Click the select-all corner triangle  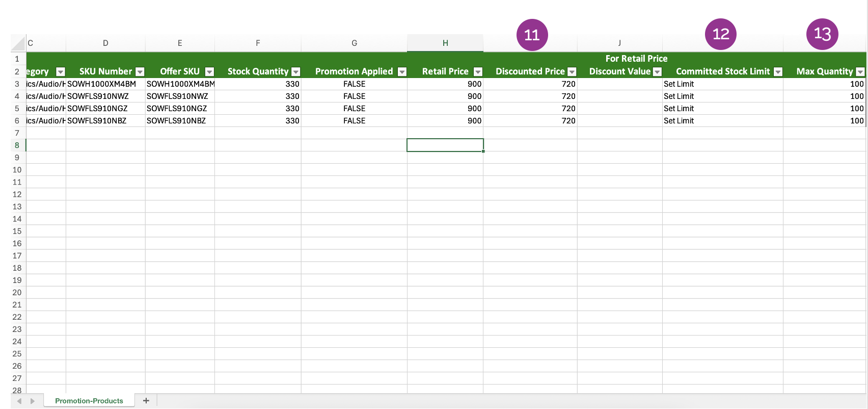click(x=18, y=43)
